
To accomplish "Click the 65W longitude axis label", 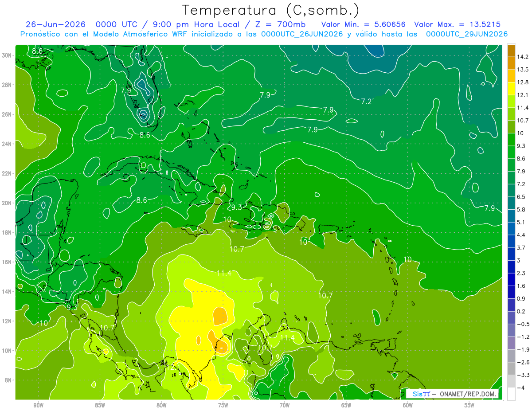I will coord(346,405).
